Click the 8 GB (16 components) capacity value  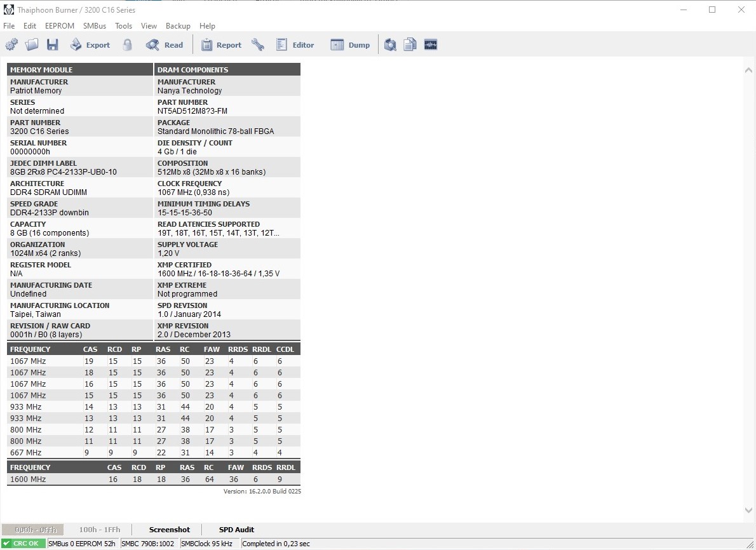click(x=50, y=233)
